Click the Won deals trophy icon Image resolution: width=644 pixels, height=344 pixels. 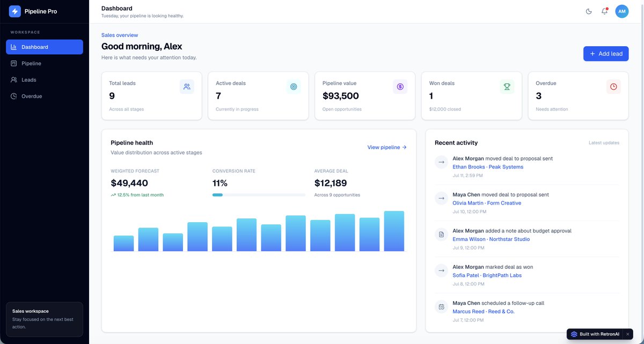tap(507, 86)
